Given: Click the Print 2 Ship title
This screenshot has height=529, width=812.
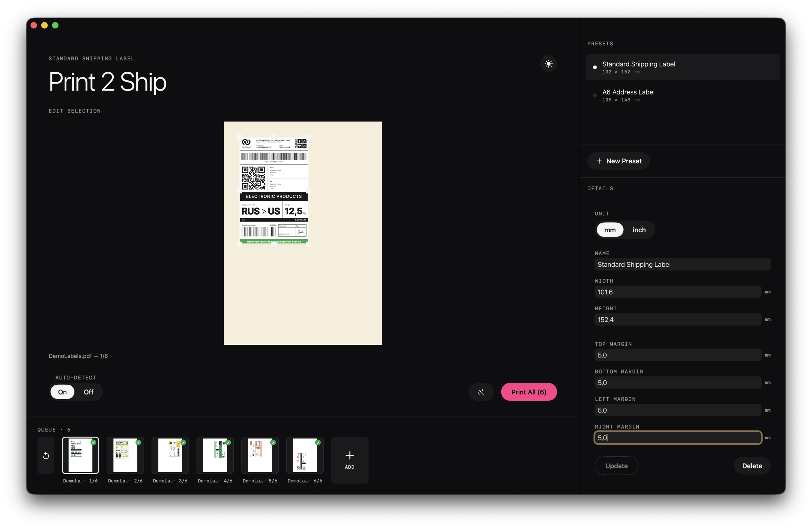Looking at the screenshot, I should coord(108,82).
